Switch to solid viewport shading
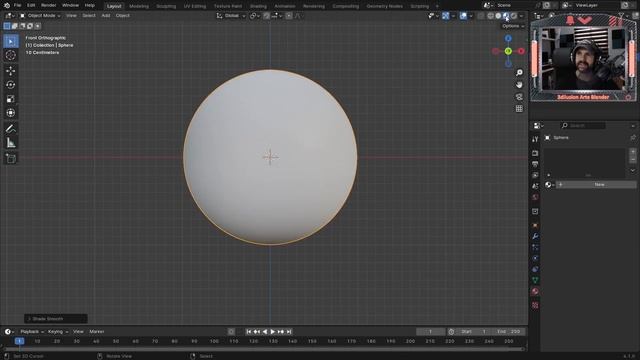Viewport: 640px width, 360px height. (x=498, y=16)
